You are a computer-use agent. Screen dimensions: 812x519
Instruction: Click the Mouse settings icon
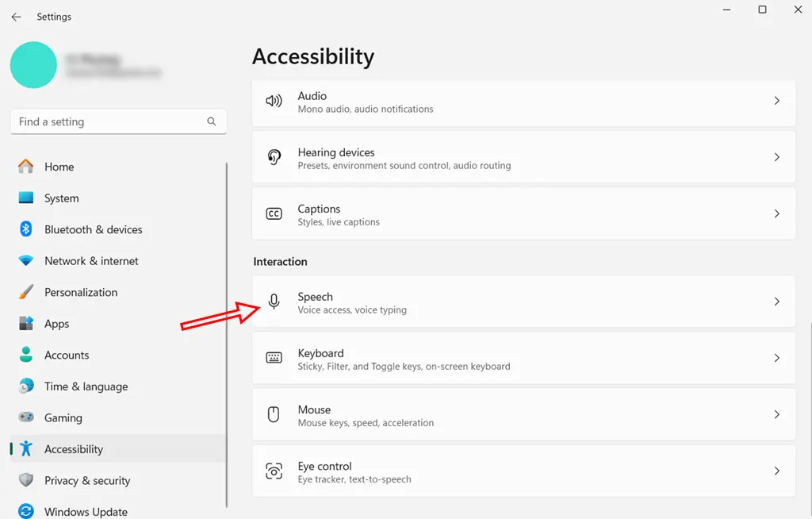(x=274, y=415)
